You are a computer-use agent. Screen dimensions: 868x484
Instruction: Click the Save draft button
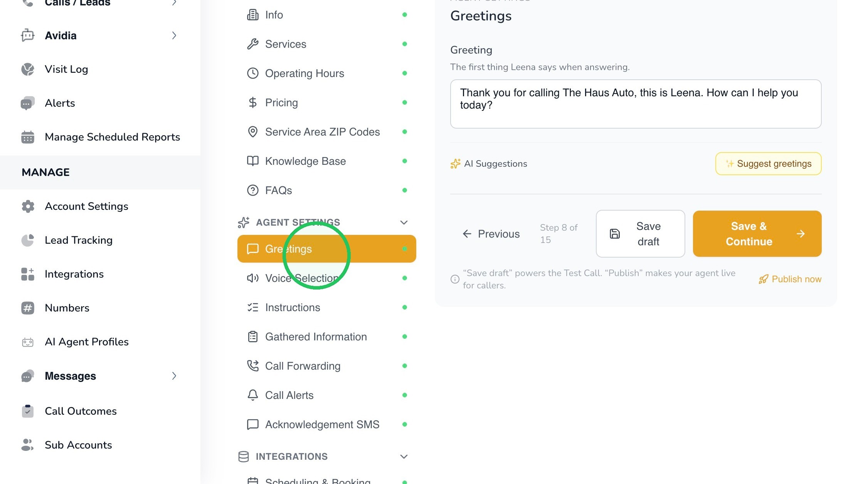click(x=641, y=234)
